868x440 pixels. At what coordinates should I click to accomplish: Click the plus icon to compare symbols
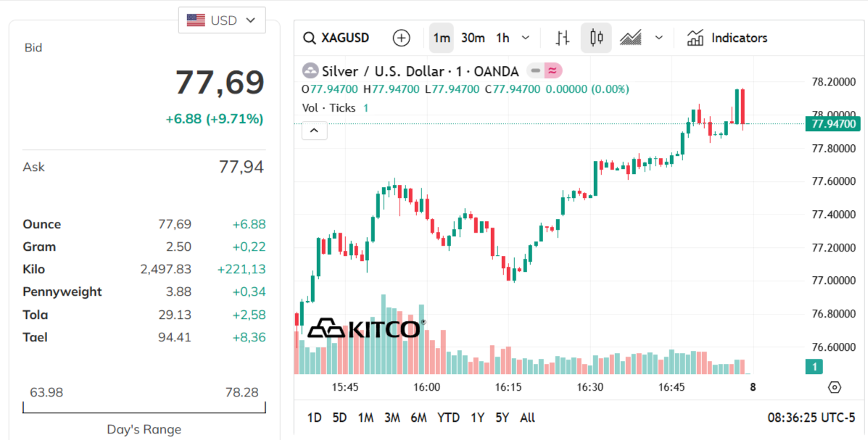click(401, 37)
